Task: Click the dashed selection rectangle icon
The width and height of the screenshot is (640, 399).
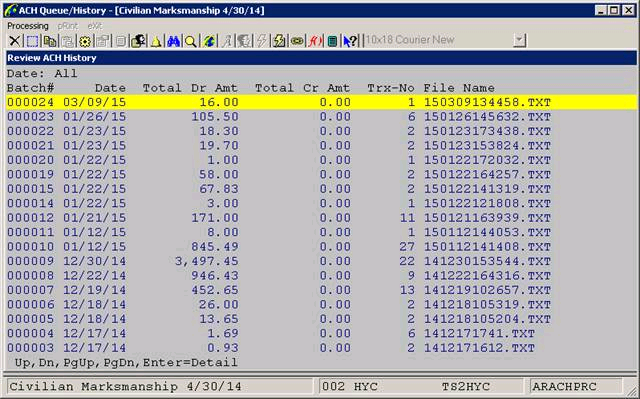Action: (32, 41)
